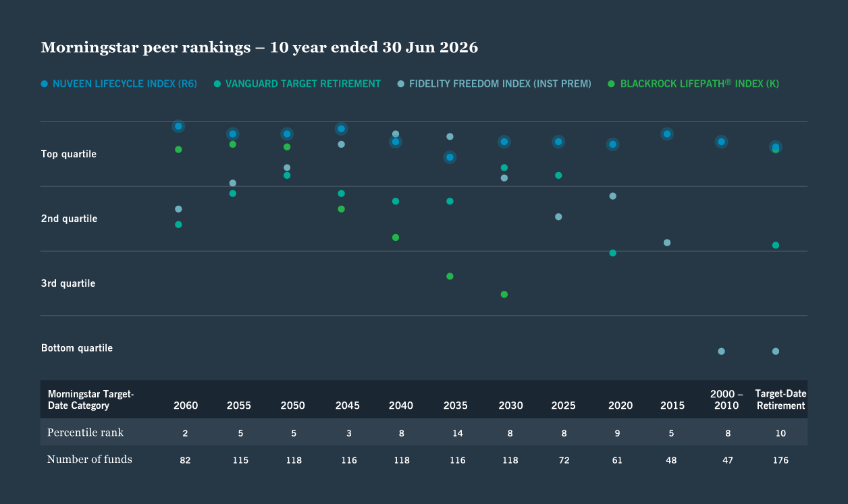This screenshot has width=848, height=504.
Task: Click the Fidelity dot in 2055 column
Action: [232, 183]
